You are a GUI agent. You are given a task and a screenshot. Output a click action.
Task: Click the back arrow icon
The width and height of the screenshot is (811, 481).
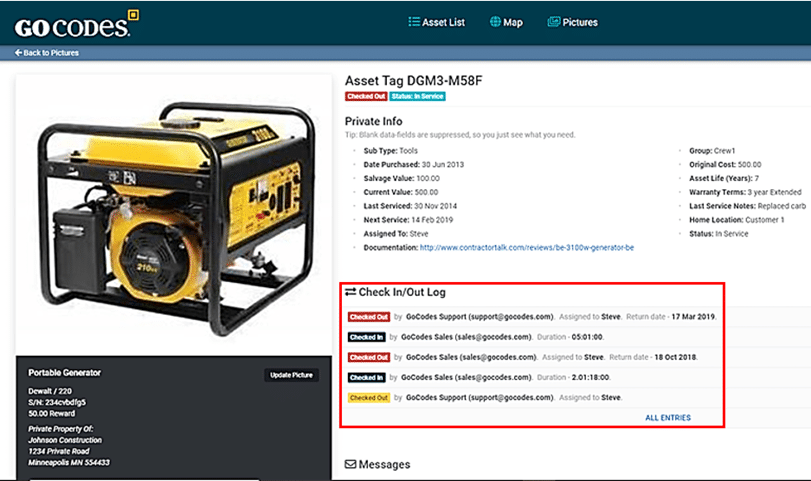pyautogui.click(x=19, y=53)
